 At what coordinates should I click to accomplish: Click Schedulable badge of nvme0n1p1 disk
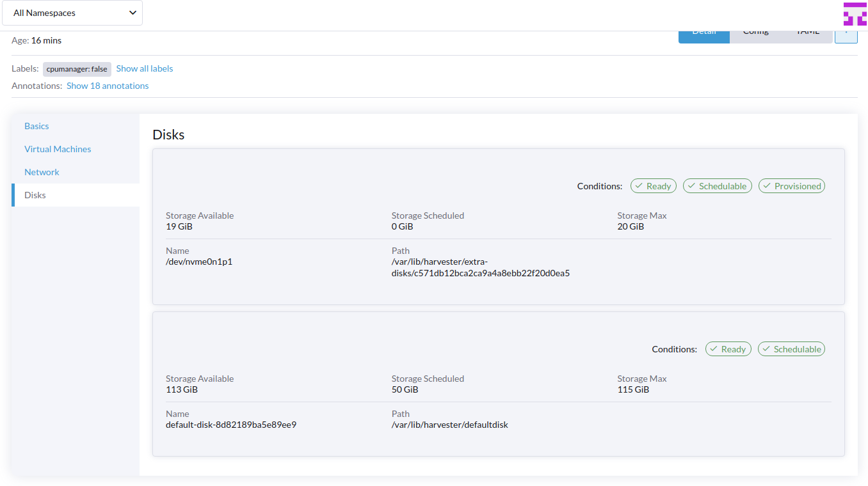pos(718,186)
